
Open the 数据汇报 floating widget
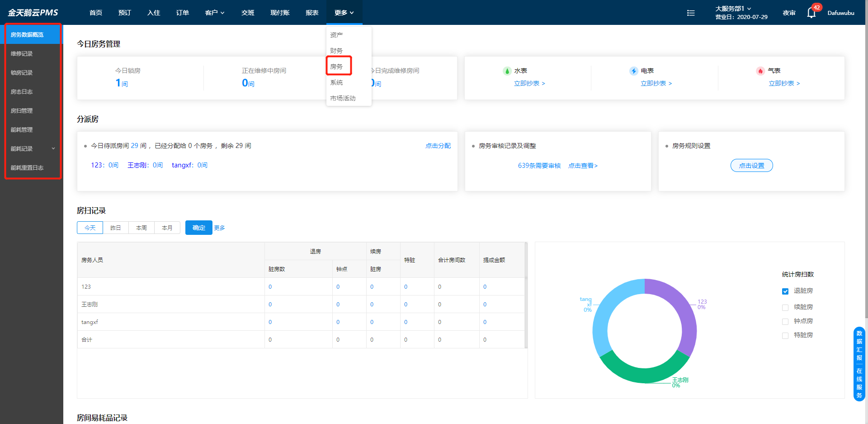click(x=859, y=345)
